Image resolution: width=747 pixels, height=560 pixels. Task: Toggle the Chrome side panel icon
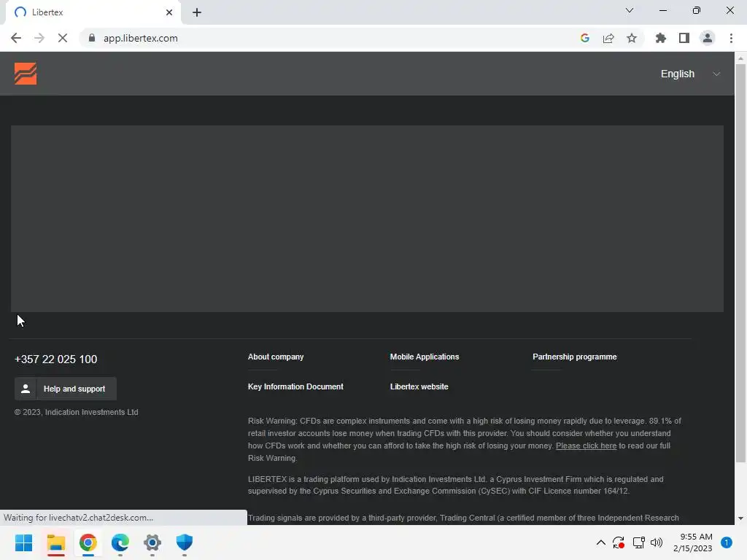[684, 38]
